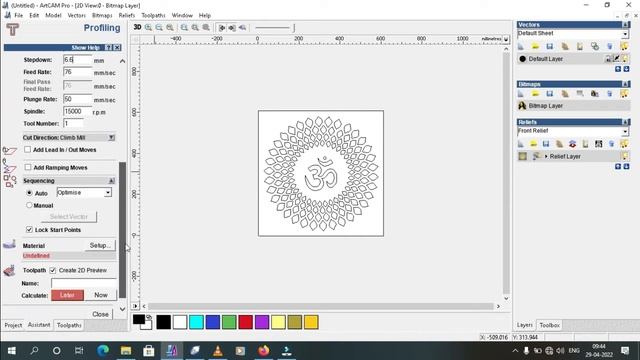The height and width of the screenshot is (360, 640).
Task: Pick the cyan color swatch
Action: 196,322
